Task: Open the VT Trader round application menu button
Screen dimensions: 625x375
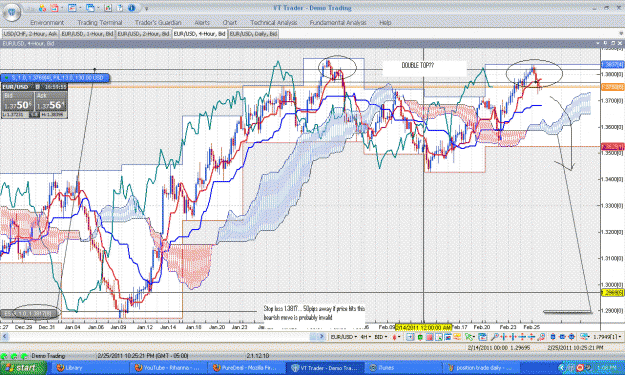Action: (12, 11)
